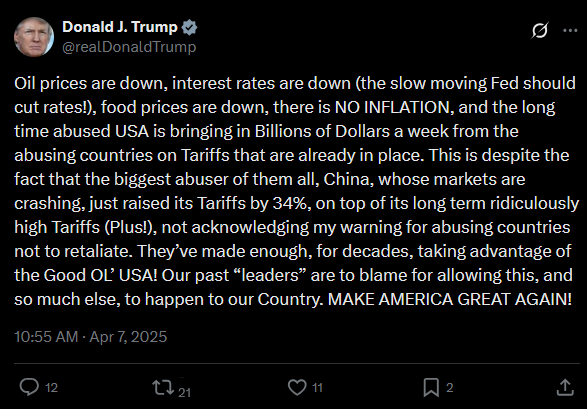The width and height of the screenshot is (587, 409).
Task: Open Donald J. Trump's profile picture
Action: pos(34,37)
